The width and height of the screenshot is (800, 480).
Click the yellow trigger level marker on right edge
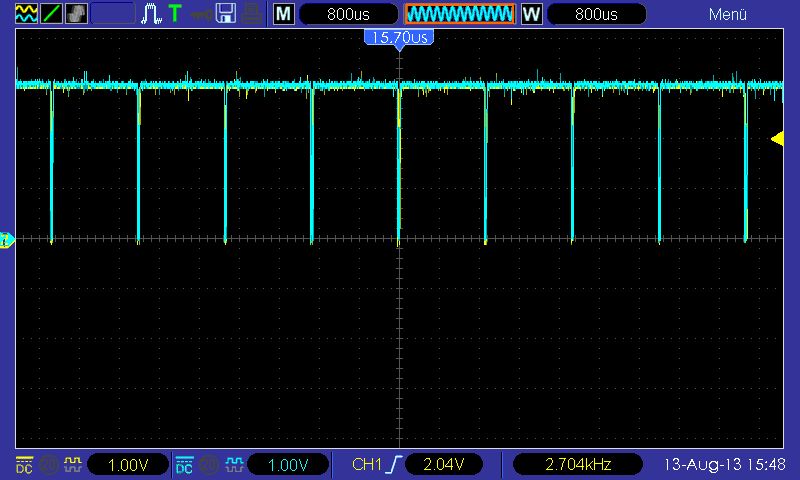pyautogui.click(x=777, y=140)
